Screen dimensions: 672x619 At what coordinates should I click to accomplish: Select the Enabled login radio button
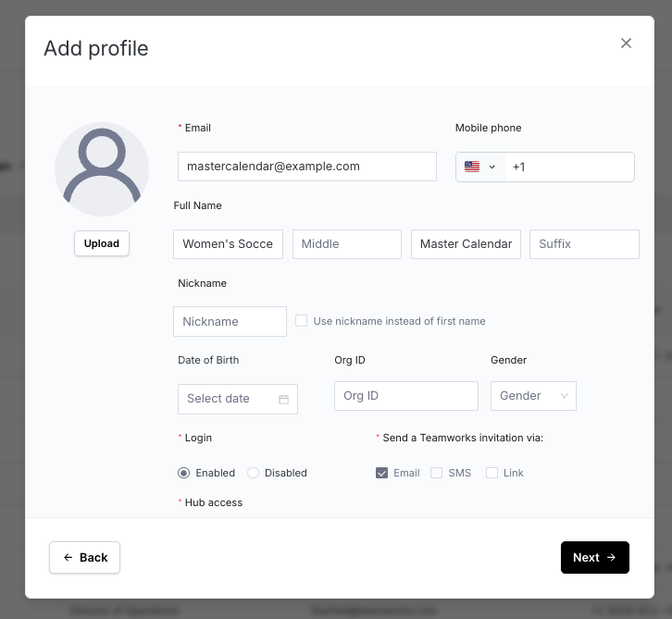point(184,473)
